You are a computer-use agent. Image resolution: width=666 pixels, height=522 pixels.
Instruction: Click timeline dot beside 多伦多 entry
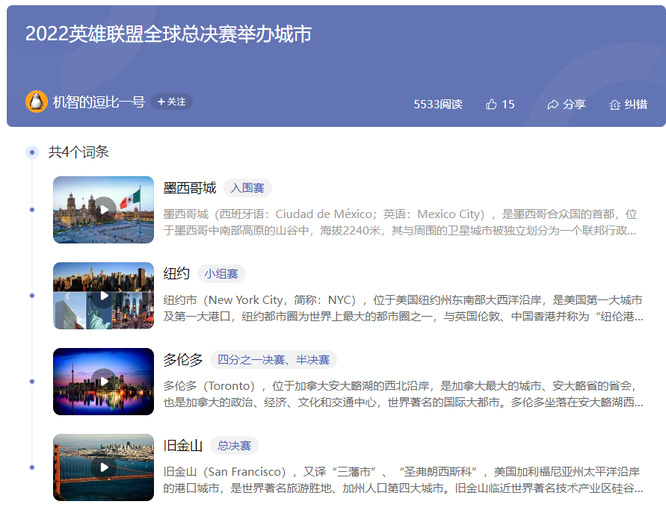[x=32, y=381]
